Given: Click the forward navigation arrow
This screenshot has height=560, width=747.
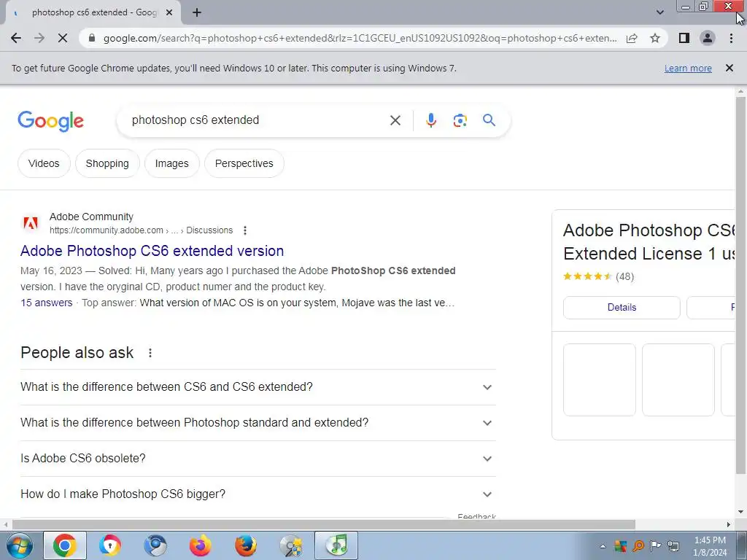Looking at the screenshot, I should [39, 38].
